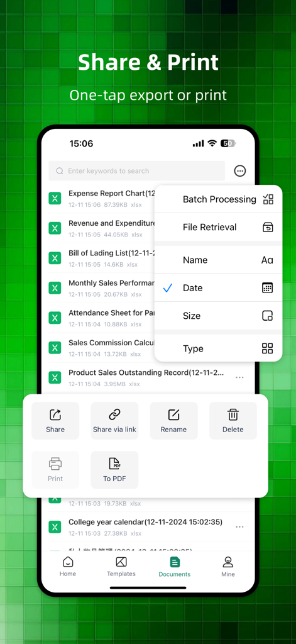Click the battery indicator in status bar
The width and height of the screenshot is (296, 644).
tap(228, 143)
